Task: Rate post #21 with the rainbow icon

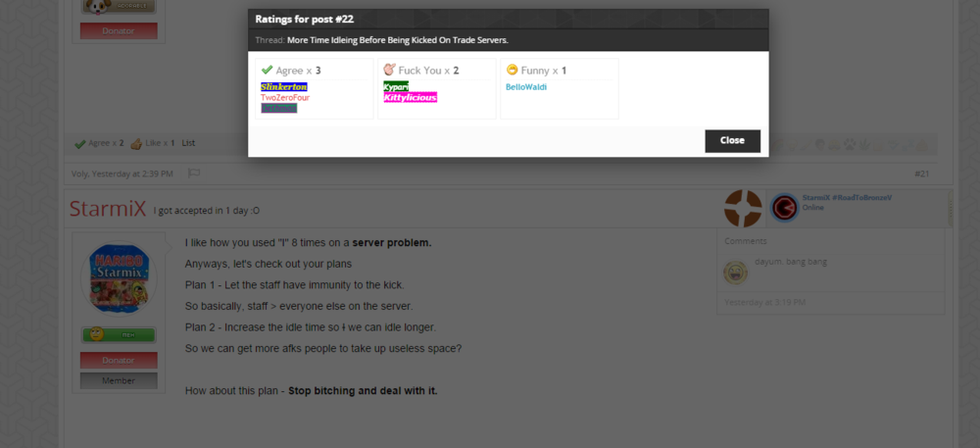Action: (777, 146)
